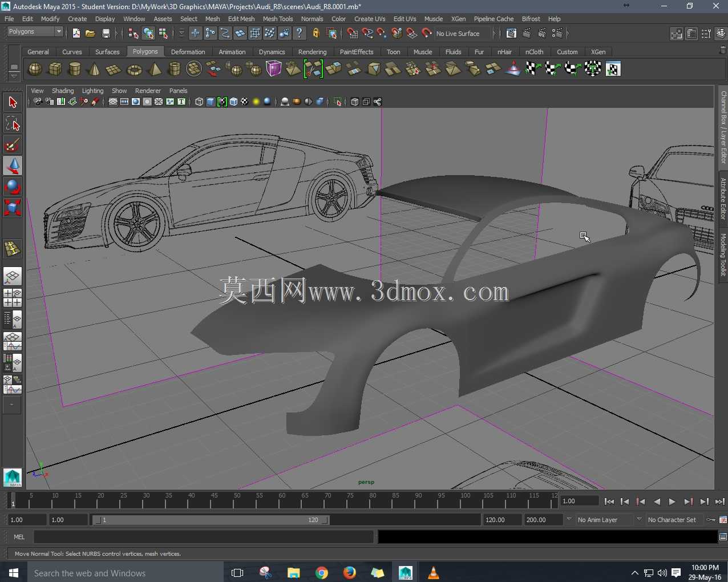Open the Edit Mesh menu
The height and width of the screenshot is (582, 728).
click(241, 19)
